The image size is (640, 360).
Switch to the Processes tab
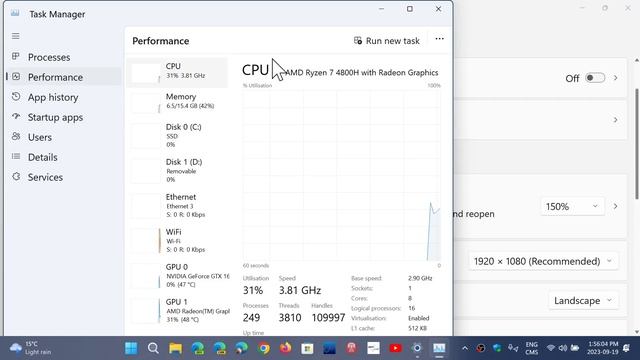[x=64, y=57]
